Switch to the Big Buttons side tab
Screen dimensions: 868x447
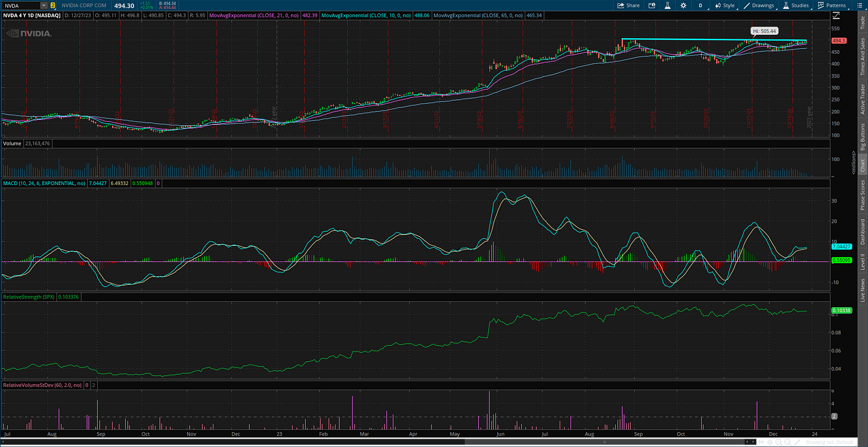(862, 137)
